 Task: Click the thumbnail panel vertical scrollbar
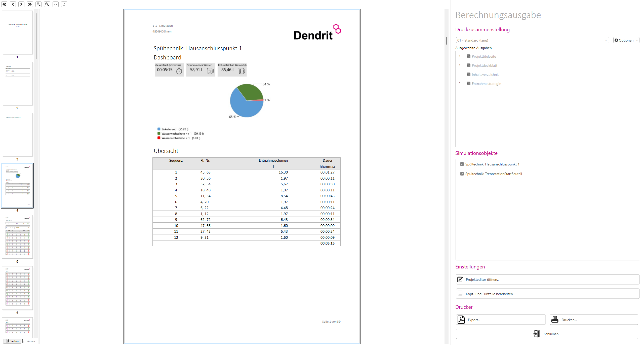point(36,36)
